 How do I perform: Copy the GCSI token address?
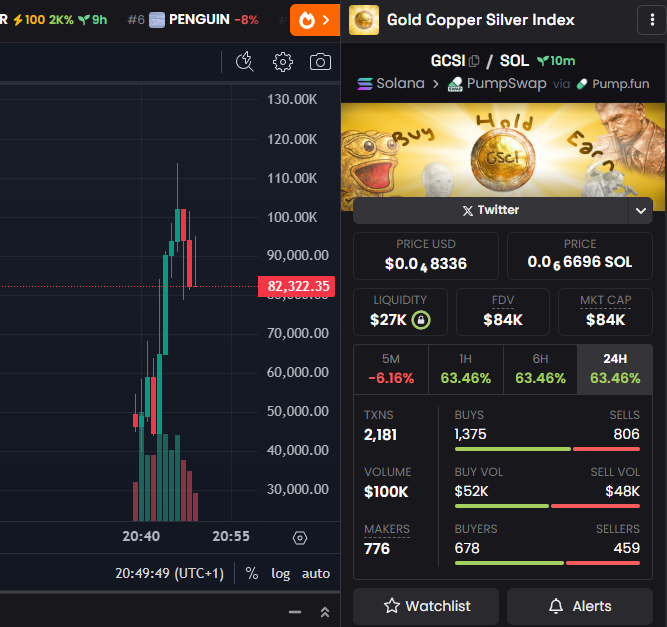click(x=474, y=61)
